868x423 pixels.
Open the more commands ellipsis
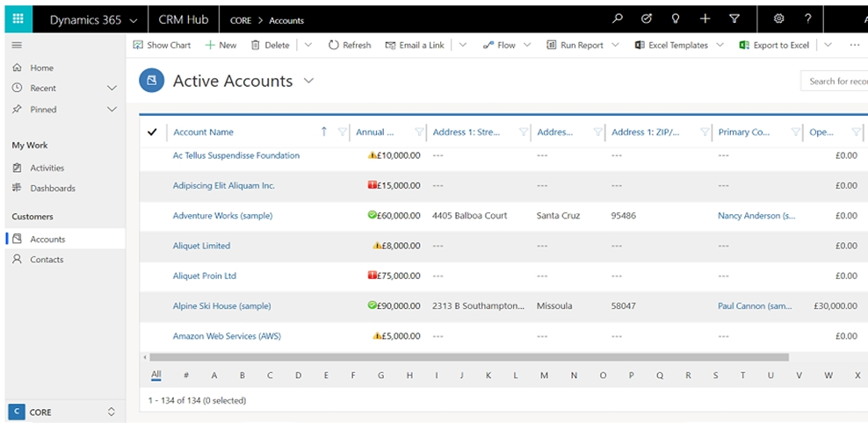pos(855,46)
